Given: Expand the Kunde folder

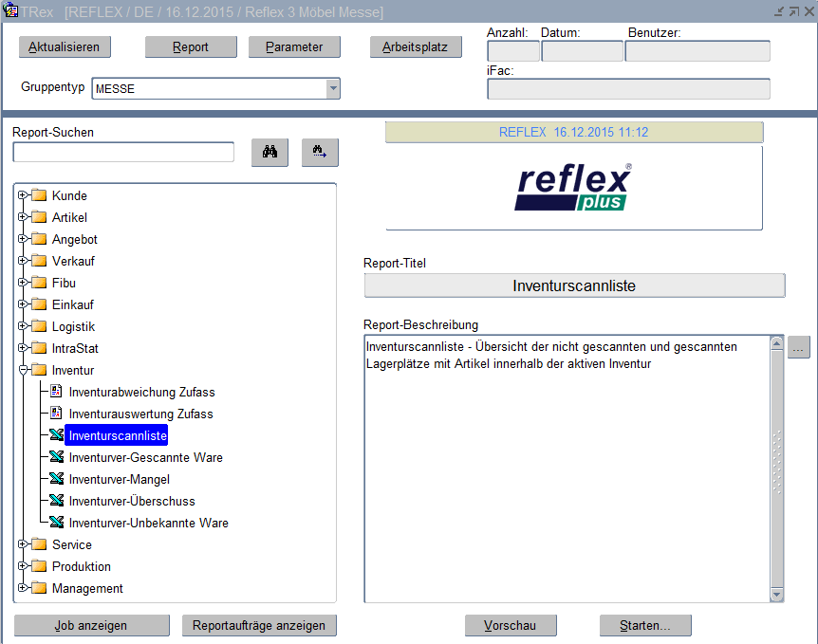Looking at the screenshot, I should click(22, 195).
